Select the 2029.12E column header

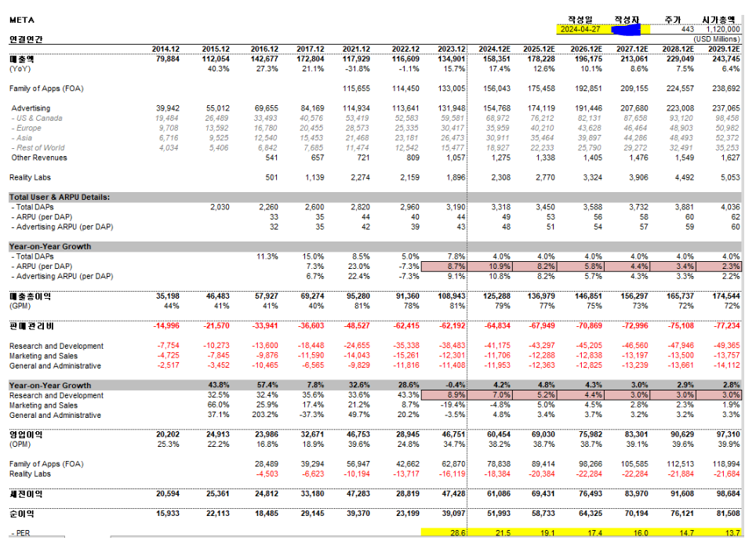click(x=724, y=49)
